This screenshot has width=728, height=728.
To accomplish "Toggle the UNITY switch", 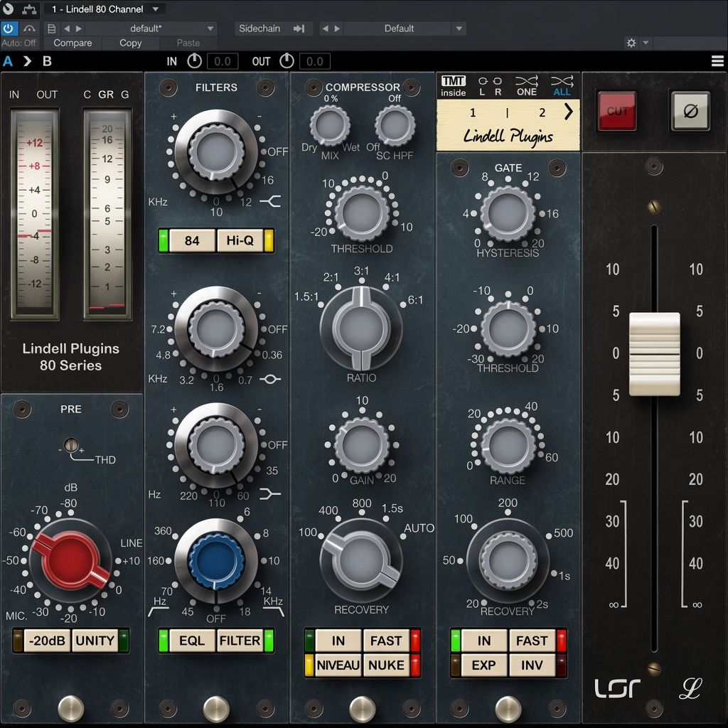I will click(x=95, y=641).
